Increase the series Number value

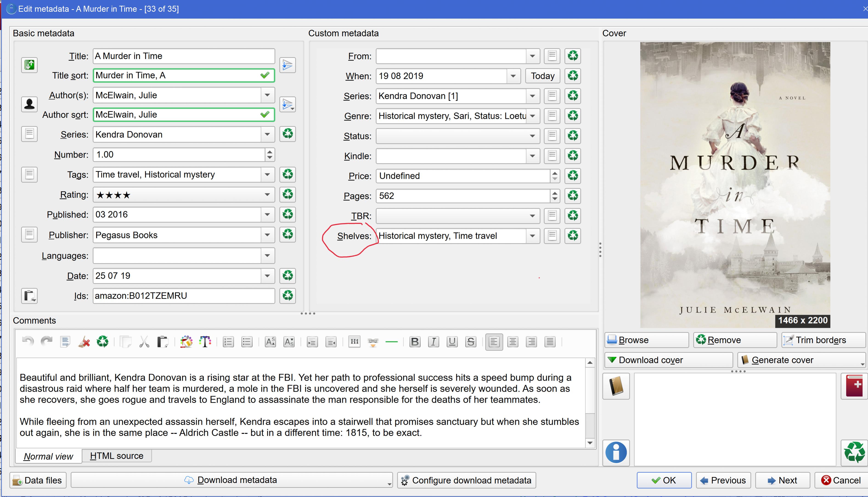coord(270,152)
